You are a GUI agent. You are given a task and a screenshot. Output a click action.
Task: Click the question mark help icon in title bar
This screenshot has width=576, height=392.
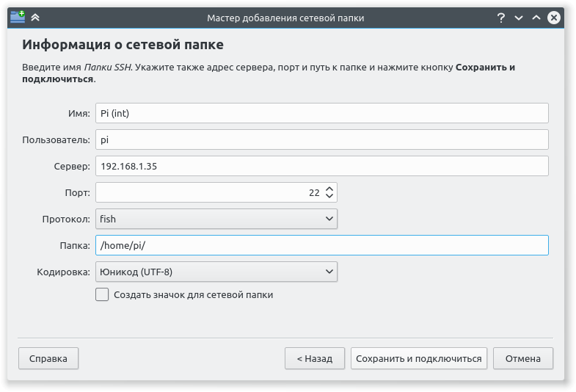click(x=501, y=18)
